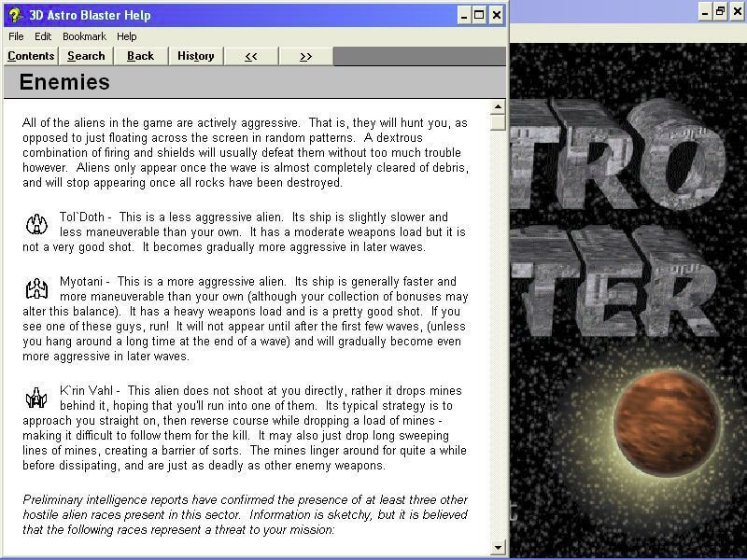The height and width of the screenshot is (560, 747).
Task: Click the "Tol`Doth -" name text
Action: pyautogui.click(x=86, y=217)
